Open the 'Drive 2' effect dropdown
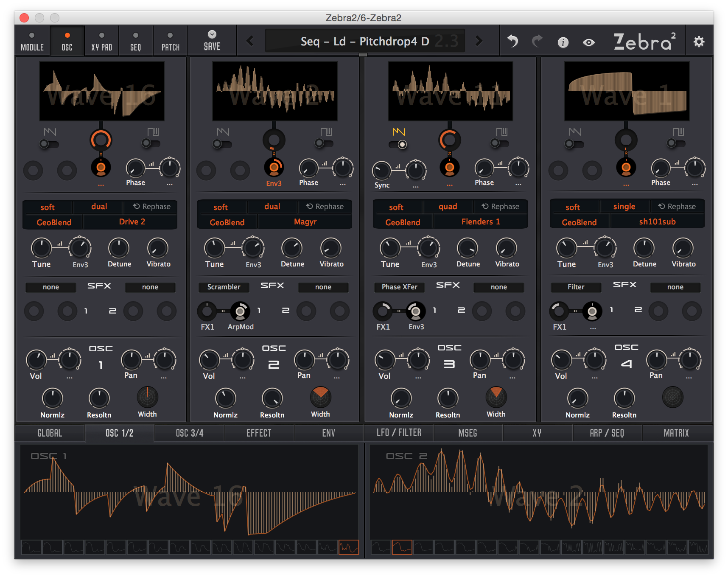Viewport: 728px width, 577px height. point(132,222)
